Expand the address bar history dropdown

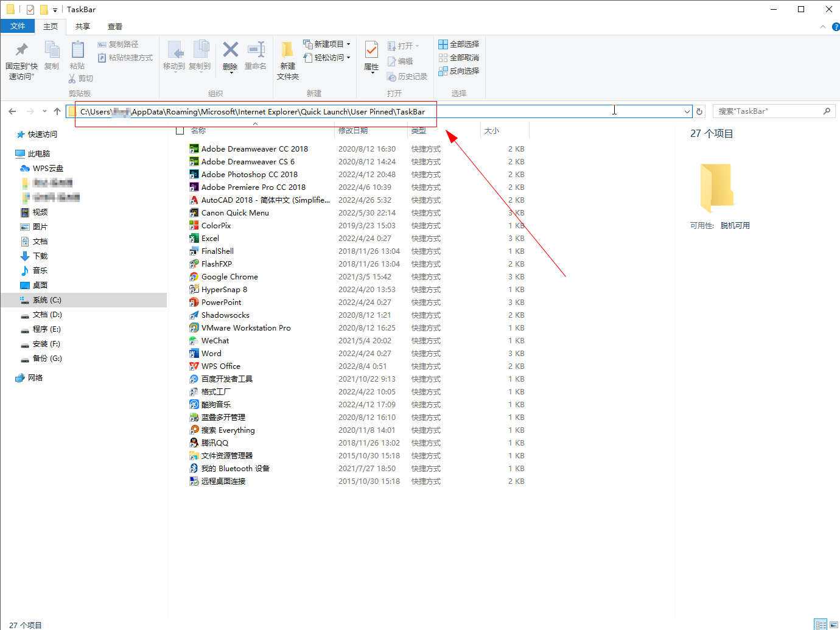687,111
